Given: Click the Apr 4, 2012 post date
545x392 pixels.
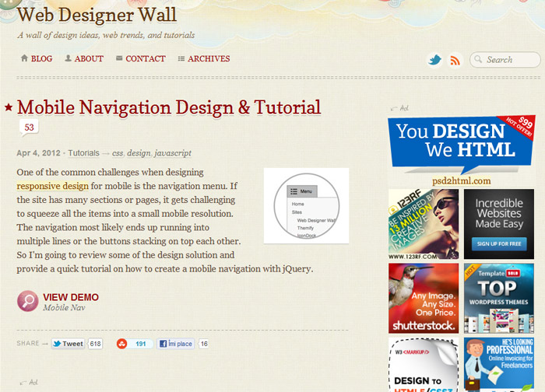Looking at the screenshot, I should click(39, 153).
